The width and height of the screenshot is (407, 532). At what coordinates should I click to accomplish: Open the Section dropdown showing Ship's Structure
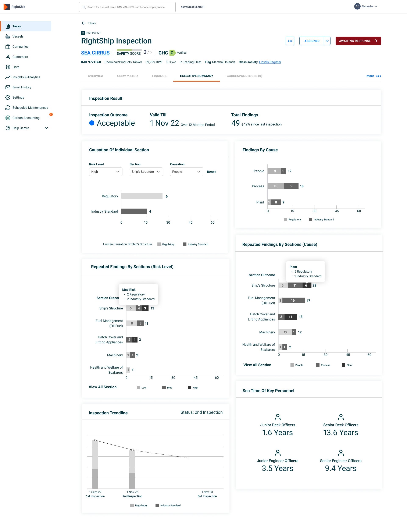point(146,172)
